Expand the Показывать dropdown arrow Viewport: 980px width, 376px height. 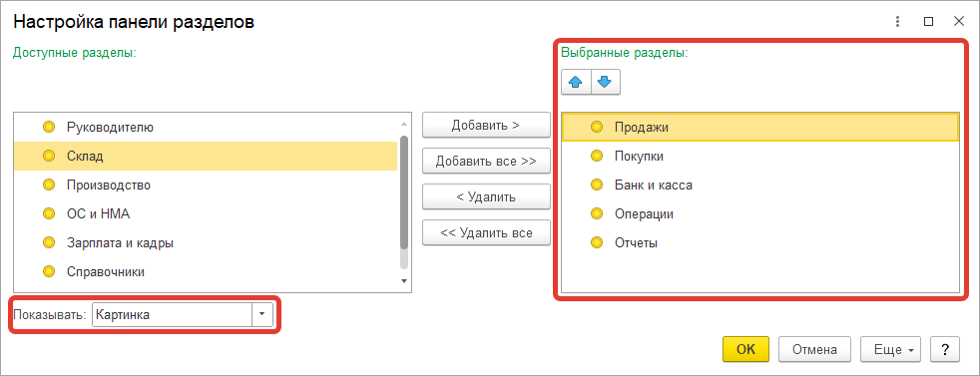click(261, 315)
